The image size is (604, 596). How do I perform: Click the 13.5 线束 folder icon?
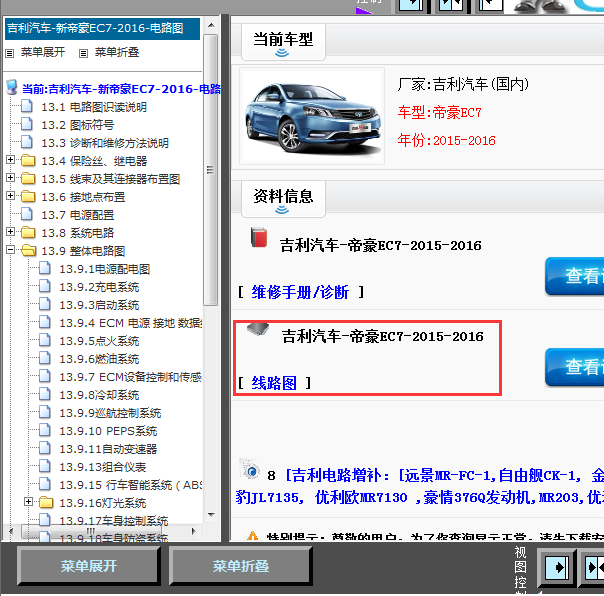click(28, 178)
